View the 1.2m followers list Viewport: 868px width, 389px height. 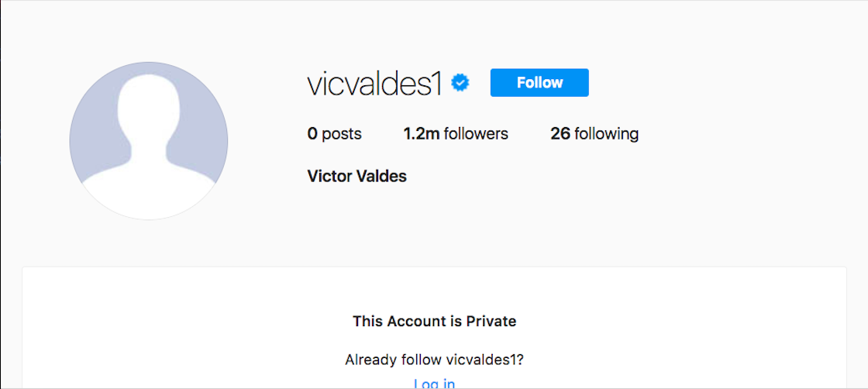[456, 134]
